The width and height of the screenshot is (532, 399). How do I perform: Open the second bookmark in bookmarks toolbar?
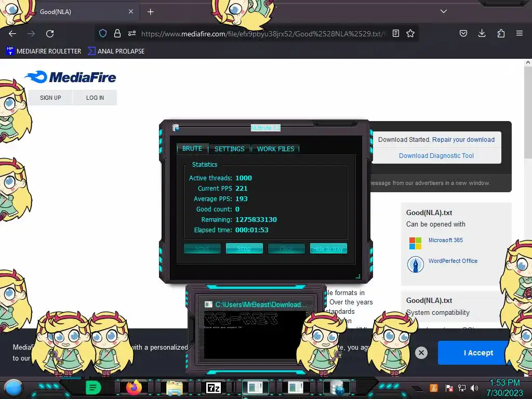coord(116,51)
